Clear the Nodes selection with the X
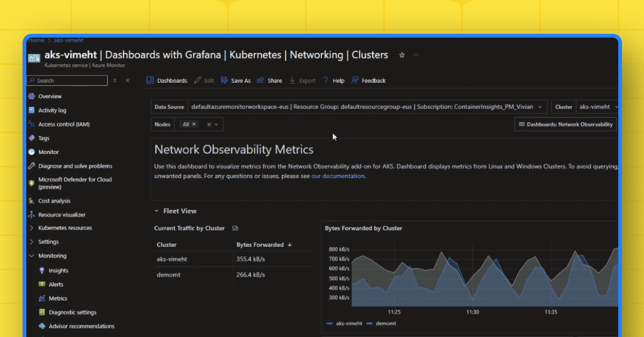 click(x=209, y=124)
